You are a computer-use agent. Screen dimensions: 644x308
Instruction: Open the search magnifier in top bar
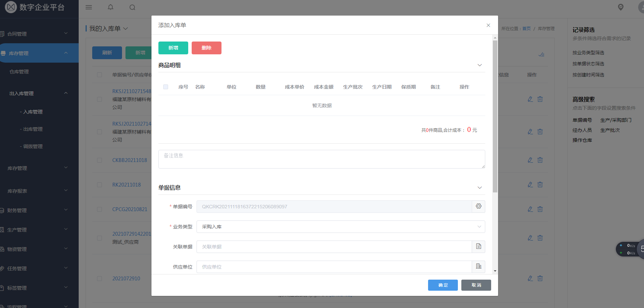pyautogui.click(x=132, y=7)
